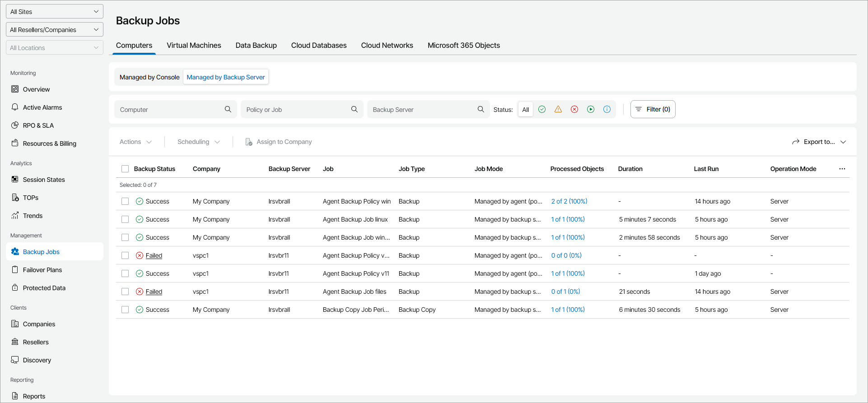The width and height of the screenshot is (868, 403).
Task: Open the All Resellers/Companies dropdown
Action: (x=55, y=30)
